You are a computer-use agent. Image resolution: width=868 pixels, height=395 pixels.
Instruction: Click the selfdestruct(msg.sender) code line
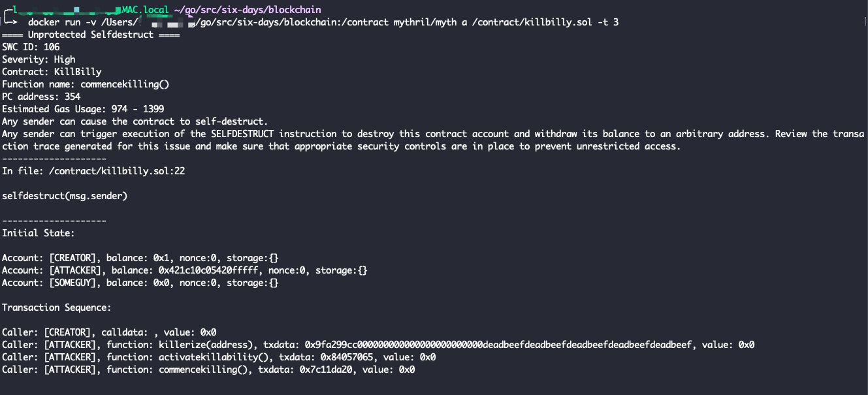pyautogui.click(x=65, y=196)
